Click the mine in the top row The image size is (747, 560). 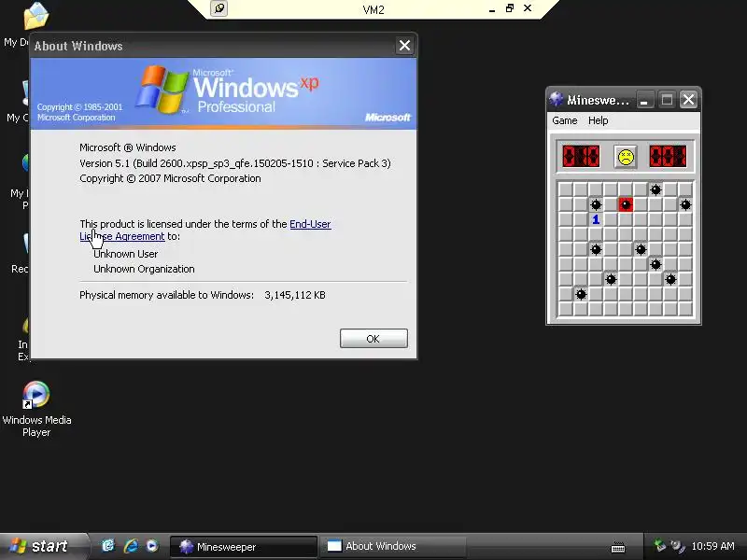pos(655,190)
